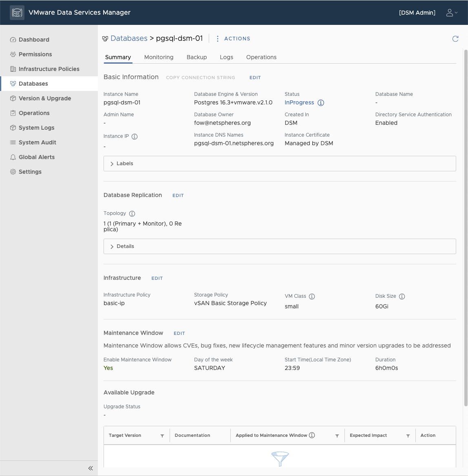Expand the Labels section
This screenshot has height=476, width=468.
(x=280, y=164)
